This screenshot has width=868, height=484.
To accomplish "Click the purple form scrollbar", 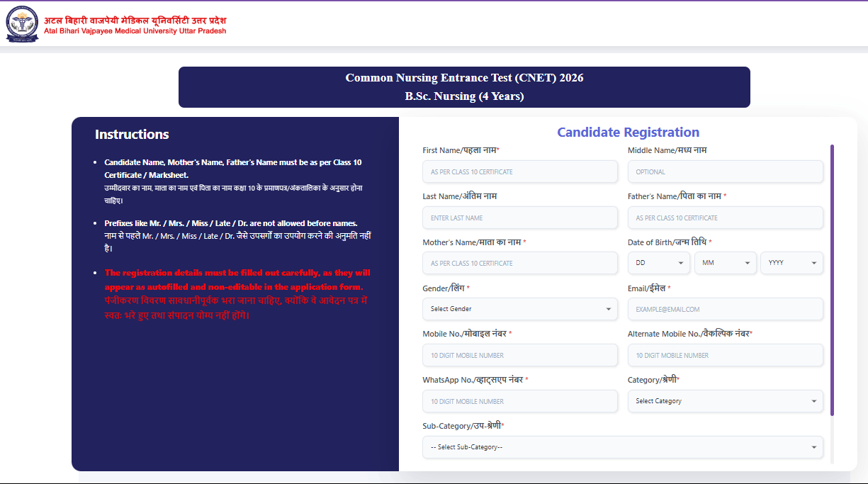I will coord(832,280).
